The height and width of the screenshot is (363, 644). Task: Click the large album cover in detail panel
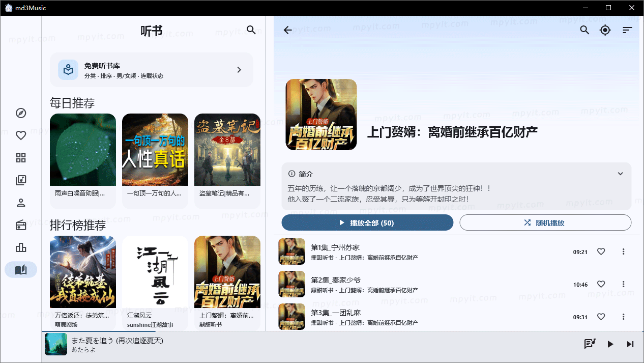point(321,115)
